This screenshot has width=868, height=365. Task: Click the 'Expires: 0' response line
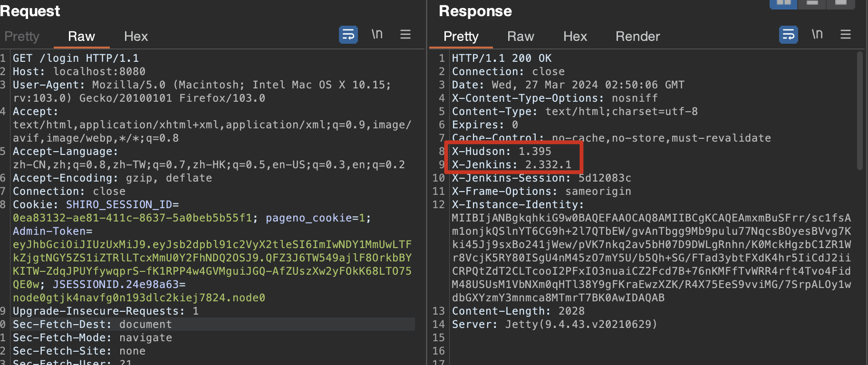pos(485,125)
